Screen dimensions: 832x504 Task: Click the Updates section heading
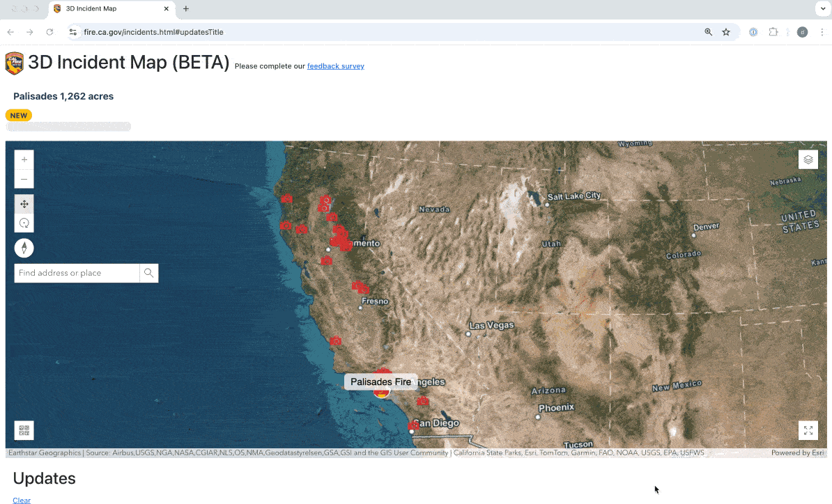tap(44, 478)
